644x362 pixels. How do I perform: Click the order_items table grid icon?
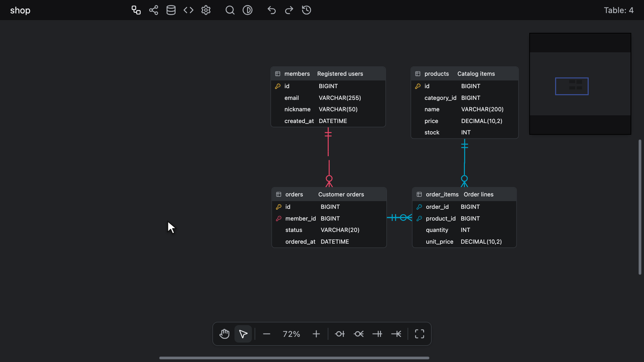click(x=419, y=194)
